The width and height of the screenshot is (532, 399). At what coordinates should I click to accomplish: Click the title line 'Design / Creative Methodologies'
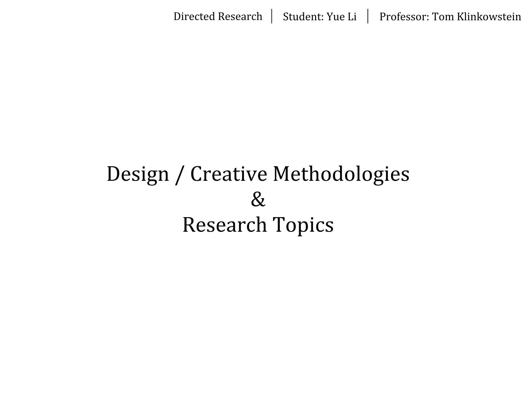[258, 174]
